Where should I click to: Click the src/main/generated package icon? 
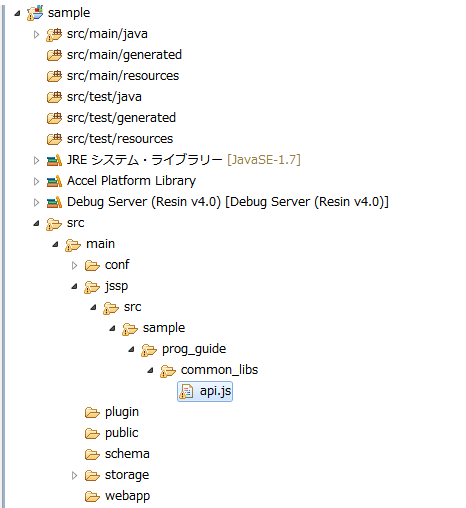[54, 55]
